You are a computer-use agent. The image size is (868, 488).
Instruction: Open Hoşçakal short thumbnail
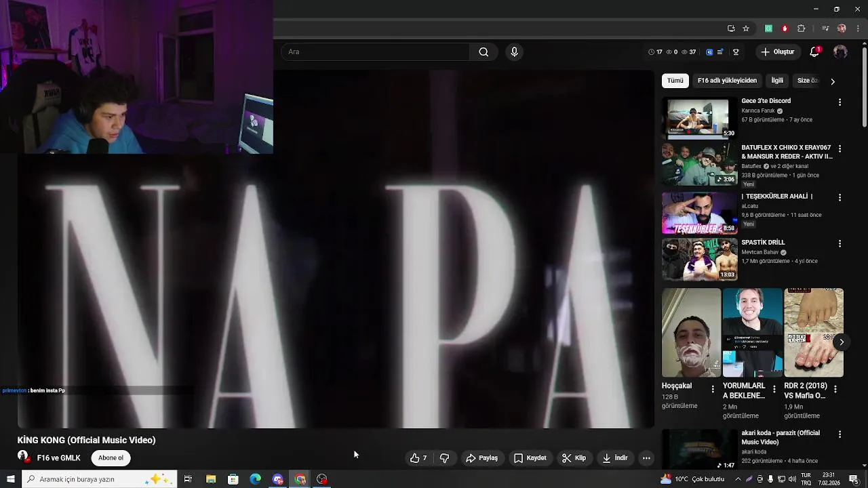point(691,333)
